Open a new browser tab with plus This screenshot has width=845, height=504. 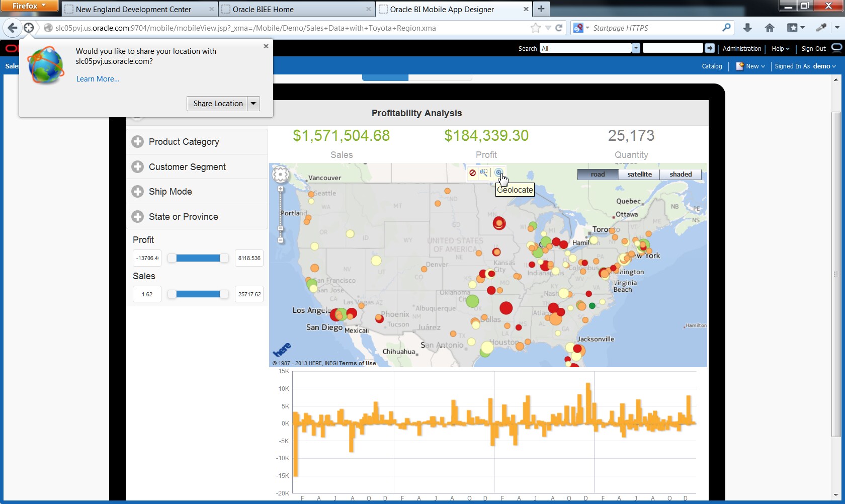pos(541,9)
